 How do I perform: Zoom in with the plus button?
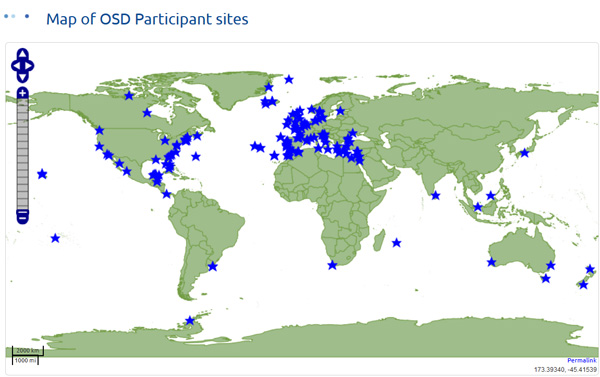(23, 93)
